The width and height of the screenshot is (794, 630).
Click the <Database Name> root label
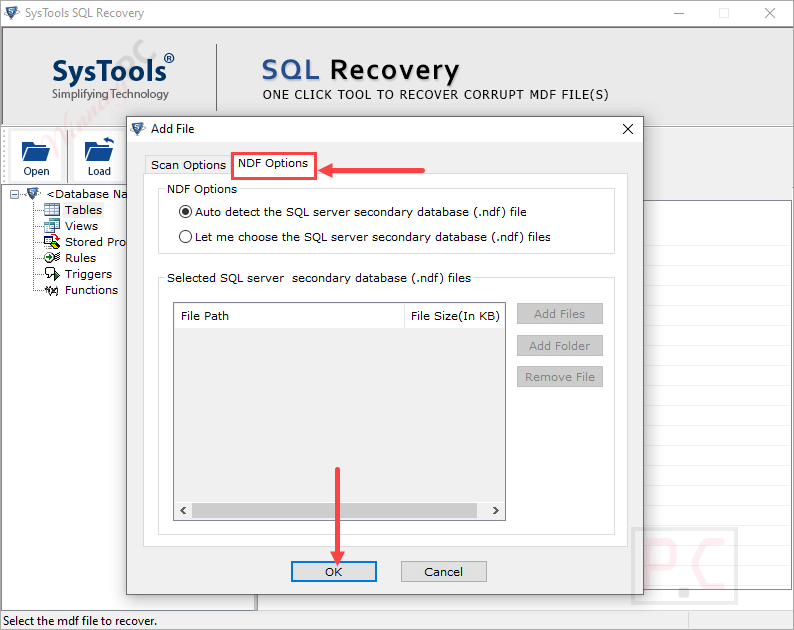pyautogui.click(x=86, y=194)
